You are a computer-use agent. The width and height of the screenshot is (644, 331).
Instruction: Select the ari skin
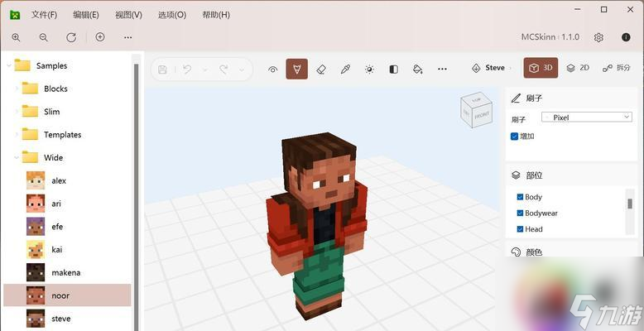click(x=68, y=204)
